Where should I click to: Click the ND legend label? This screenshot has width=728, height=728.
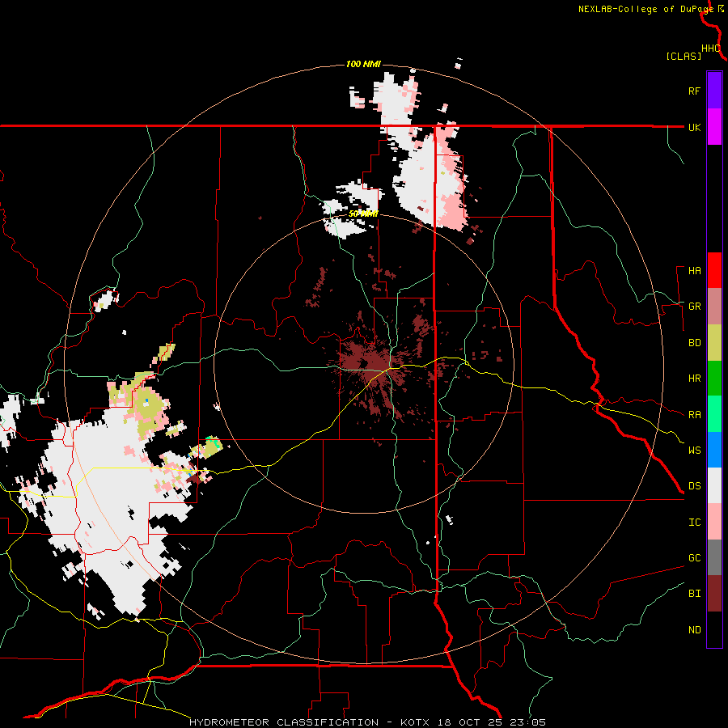pyautogui.click(x=694, y=630)
